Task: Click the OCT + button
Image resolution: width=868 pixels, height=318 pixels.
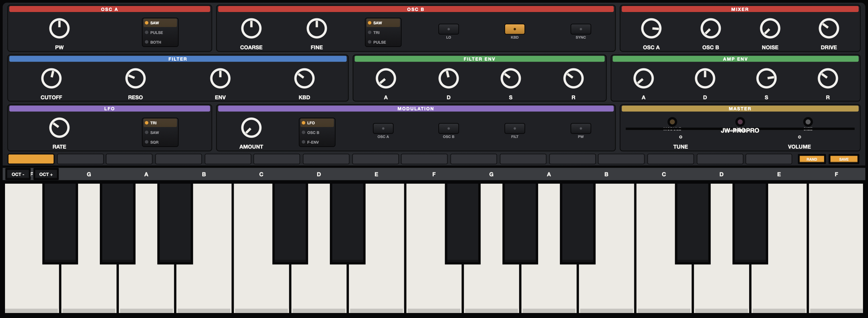Action: [x=46, y=174]
